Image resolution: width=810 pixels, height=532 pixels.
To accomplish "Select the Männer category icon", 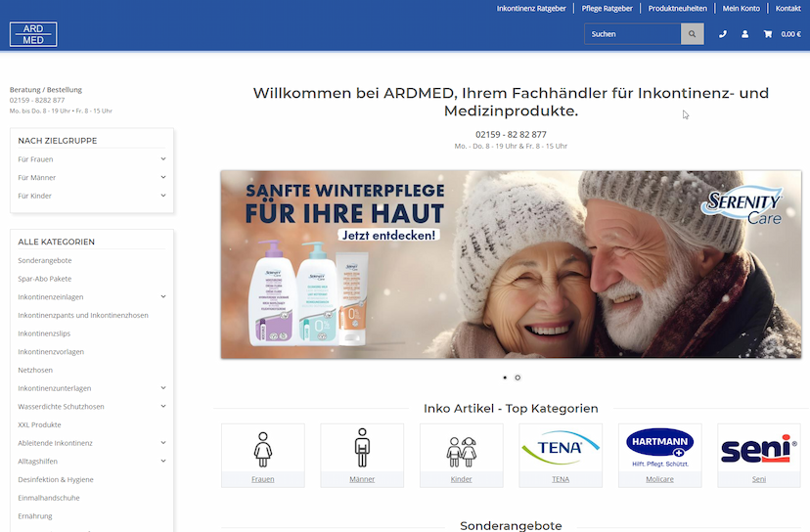I will click(x=362, y=448).
